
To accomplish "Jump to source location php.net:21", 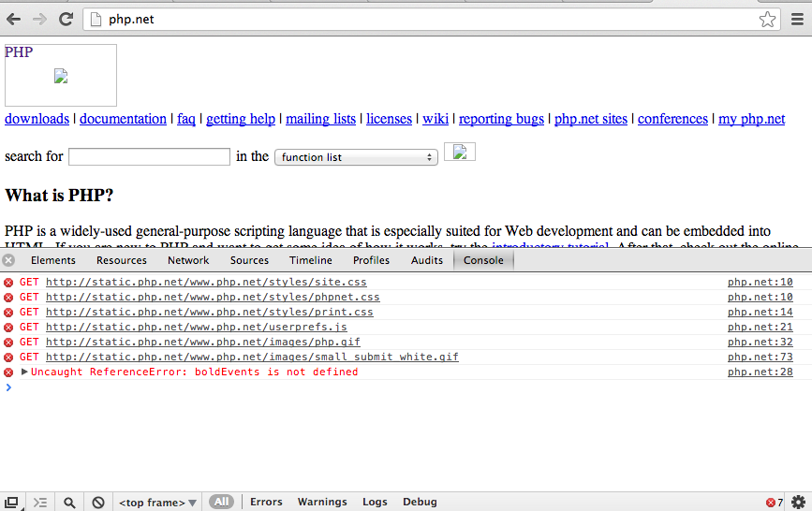I will [760, 328].
